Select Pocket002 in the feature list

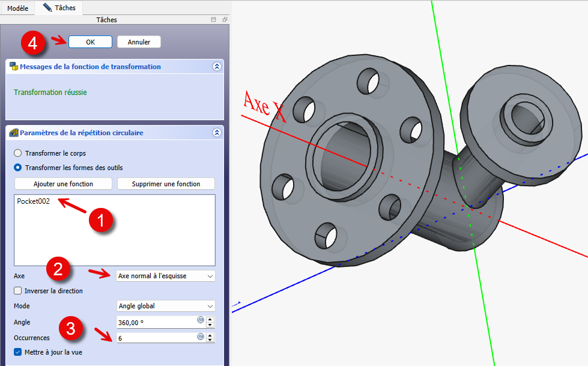(34, 201)
